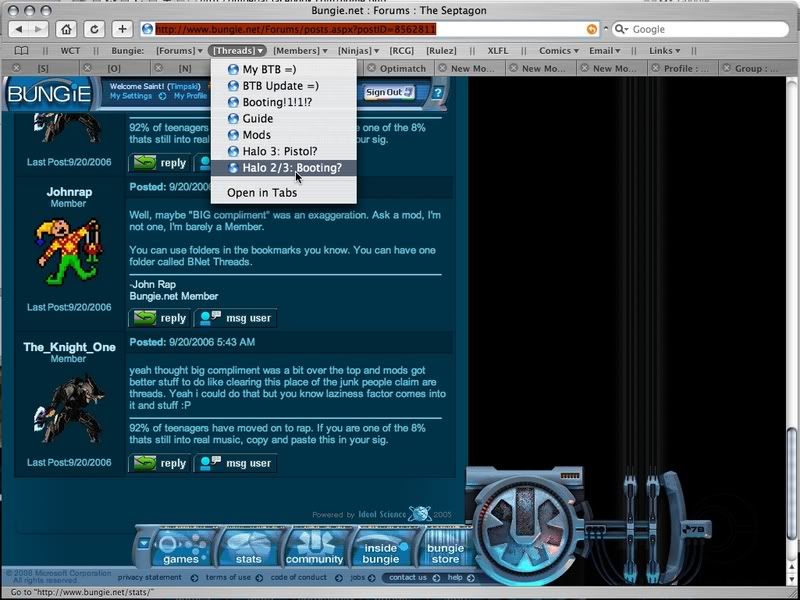Close the Optimatch tab with its X icon
The image size is (800, 600).
coord(372,69)
